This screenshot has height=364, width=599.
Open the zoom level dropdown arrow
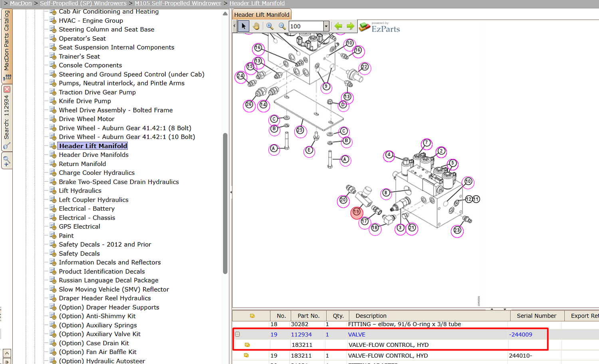pyautogui.click(x=326, y=26)
